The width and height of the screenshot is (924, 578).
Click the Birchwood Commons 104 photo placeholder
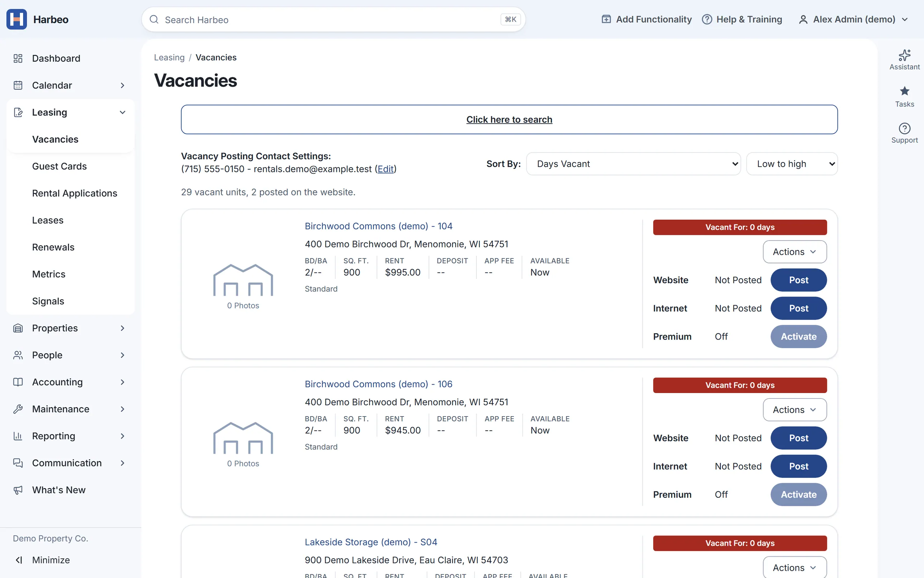click(x=243, y=280)
